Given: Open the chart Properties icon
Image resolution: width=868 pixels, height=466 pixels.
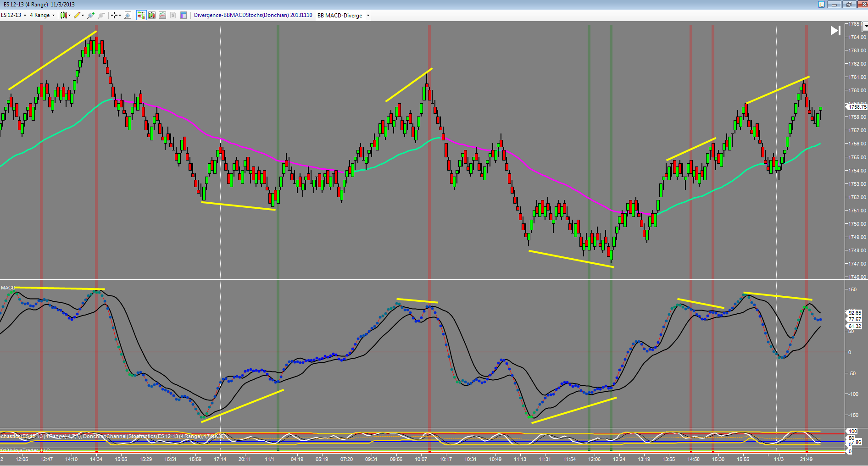Looking at the screenshot, I should click(x=184, y=15).
